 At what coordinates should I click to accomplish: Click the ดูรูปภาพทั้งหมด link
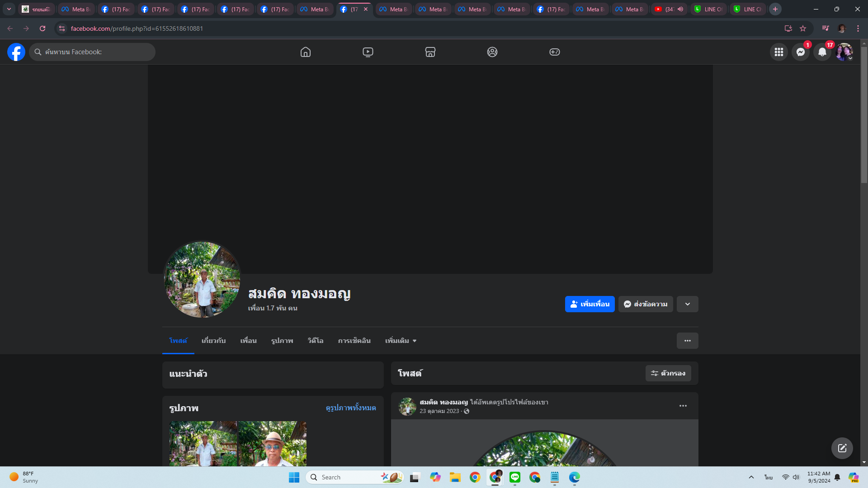point(351,408)
